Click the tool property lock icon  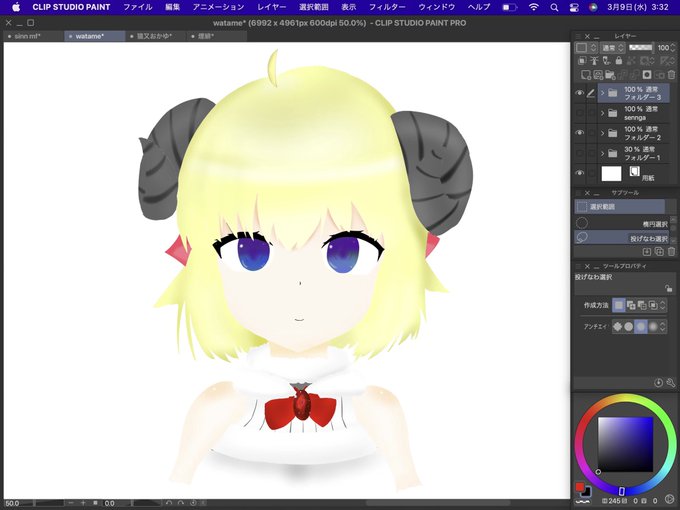click(x=668, y=288)
